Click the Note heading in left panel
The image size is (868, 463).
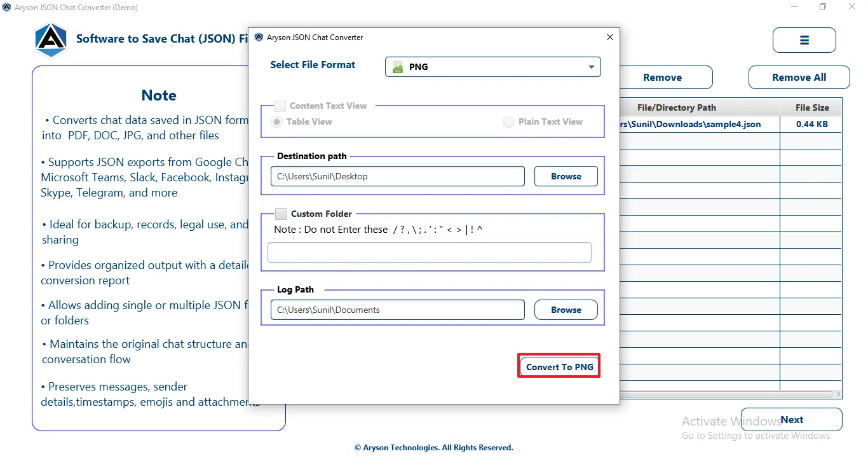[x=159, y=95]
